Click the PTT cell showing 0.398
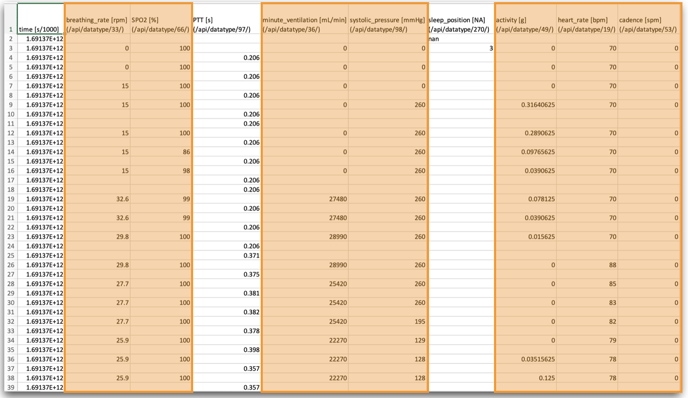The image size is (688, 398). 226,350
